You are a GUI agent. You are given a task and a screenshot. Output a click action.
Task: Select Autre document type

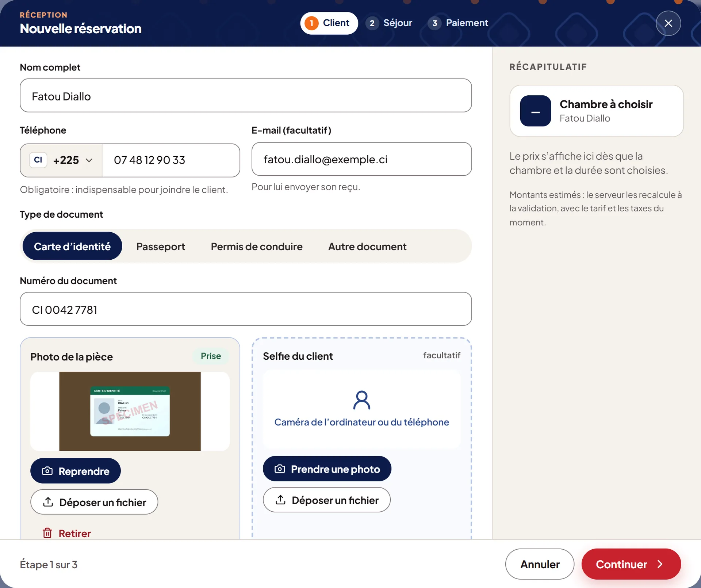click(367, 247)
